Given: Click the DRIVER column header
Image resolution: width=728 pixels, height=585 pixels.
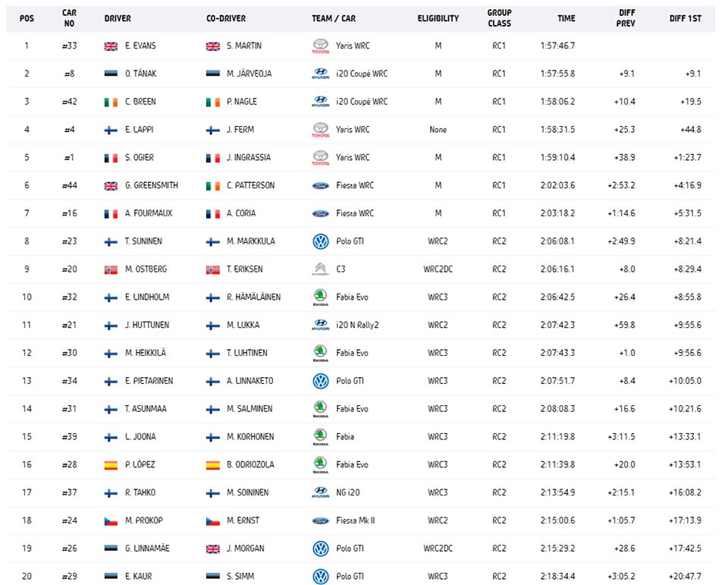Looking at the screenshot, I should [118, 18].
